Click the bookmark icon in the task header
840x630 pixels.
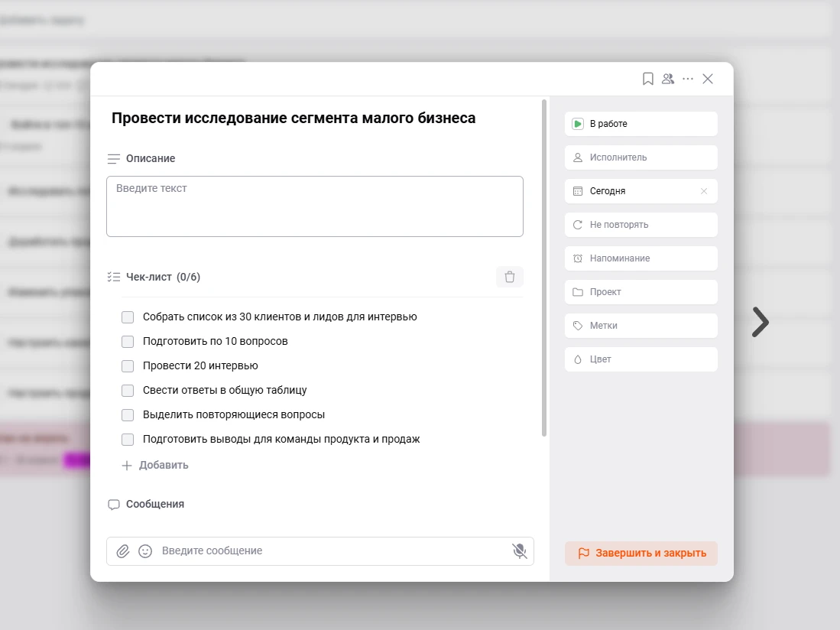click(x=648, y=79)
